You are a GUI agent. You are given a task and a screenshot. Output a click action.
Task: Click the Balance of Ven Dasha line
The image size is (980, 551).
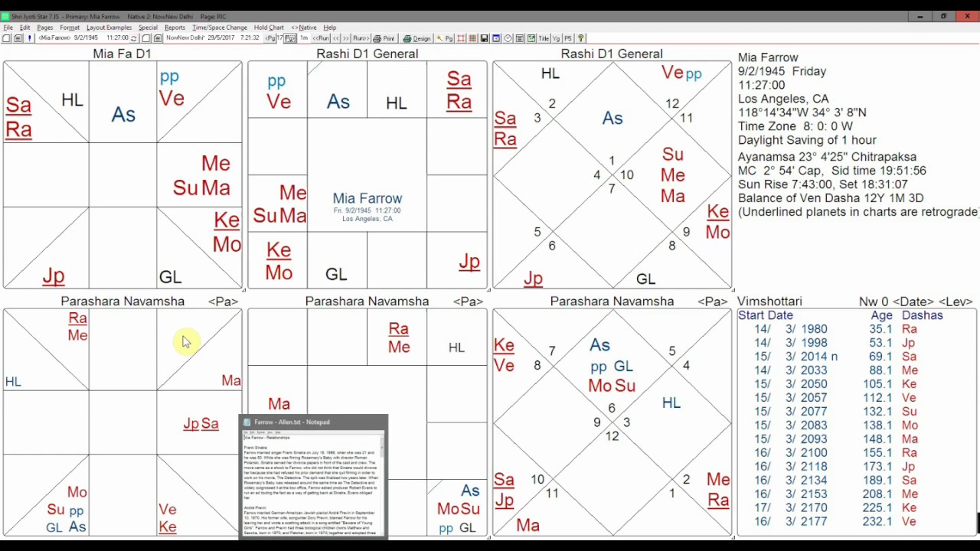[x=831, y=198]
